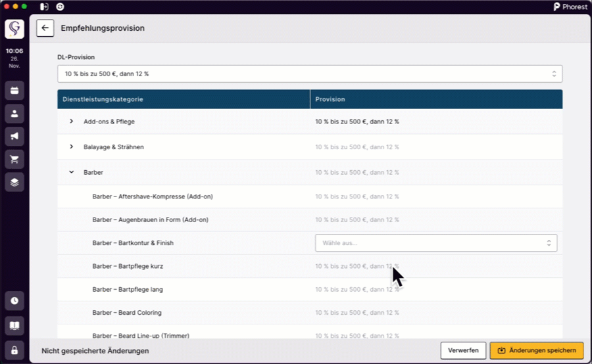Click the sync refresh icon in title bar
The width and height of the screenshot is (592, 364).
click(x=61, y=7)
